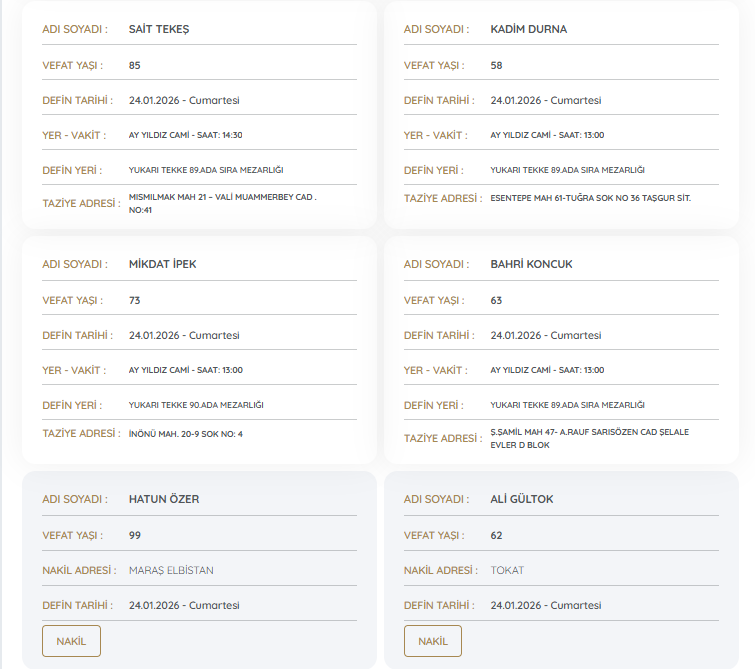Click the Mısmılmak Mah condolence address

coord(222,203)
